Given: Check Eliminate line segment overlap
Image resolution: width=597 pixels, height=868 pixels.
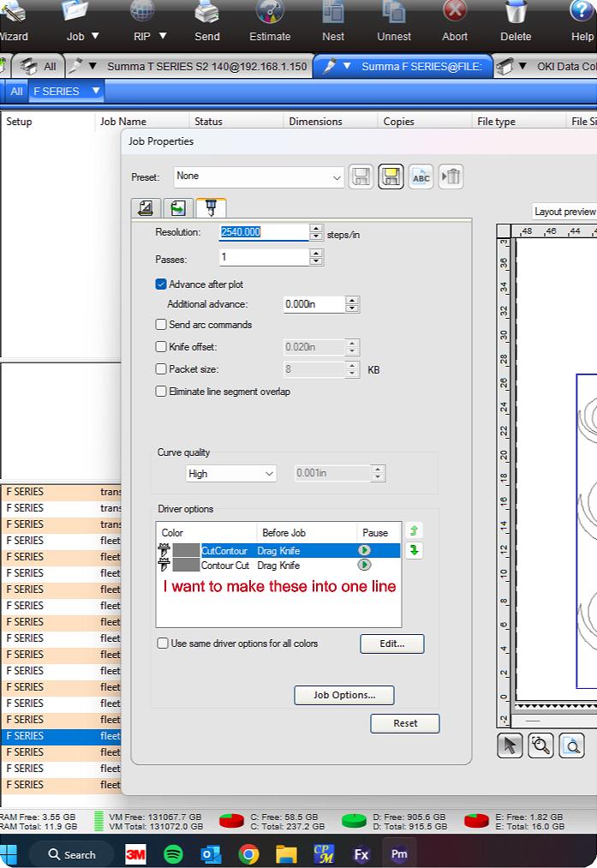Looking at the screenshot, I should click(161, 392).
